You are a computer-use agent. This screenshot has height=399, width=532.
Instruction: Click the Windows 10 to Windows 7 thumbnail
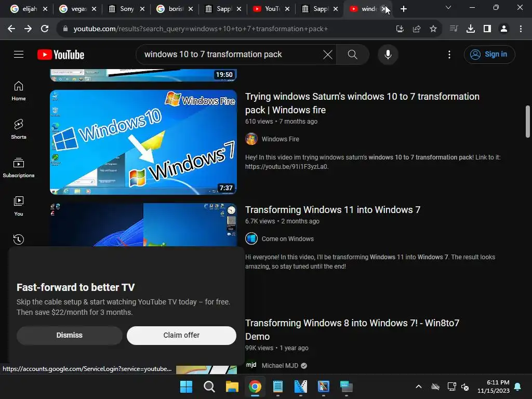coord(143,142)
